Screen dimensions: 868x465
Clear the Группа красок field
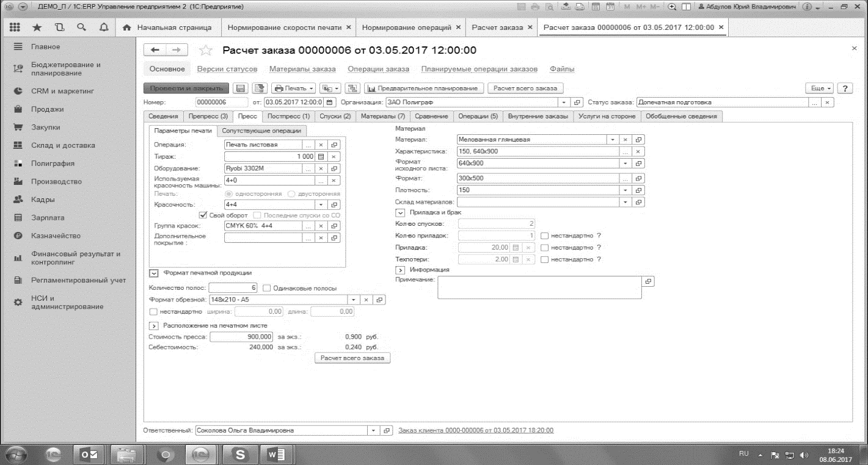[x=321, y=226]
